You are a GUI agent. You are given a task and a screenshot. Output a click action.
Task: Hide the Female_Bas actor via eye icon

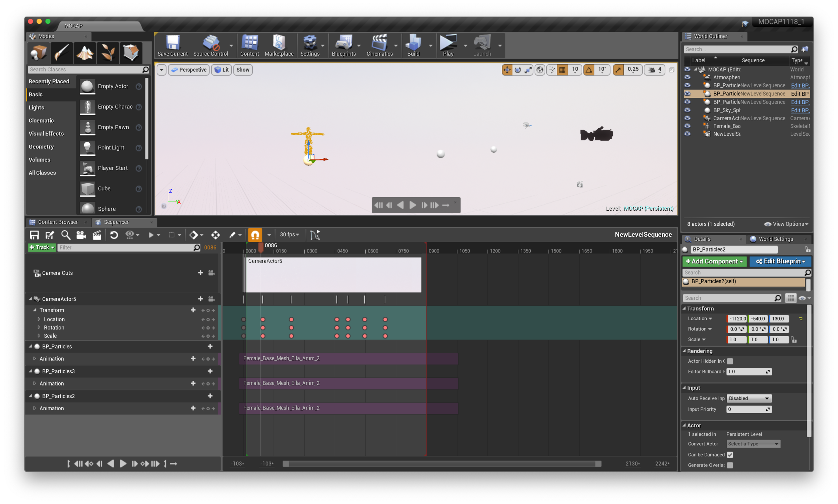click(x=687, y=126)
